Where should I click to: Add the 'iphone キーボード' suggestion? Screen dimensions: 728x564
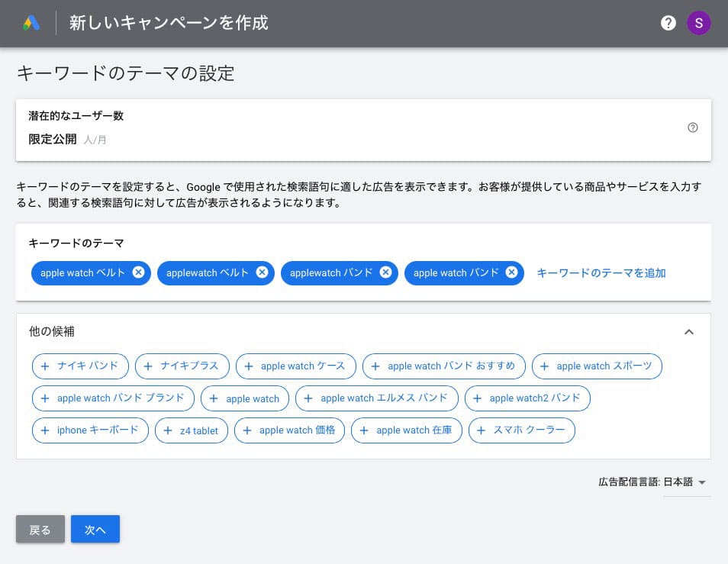[90, 430]
